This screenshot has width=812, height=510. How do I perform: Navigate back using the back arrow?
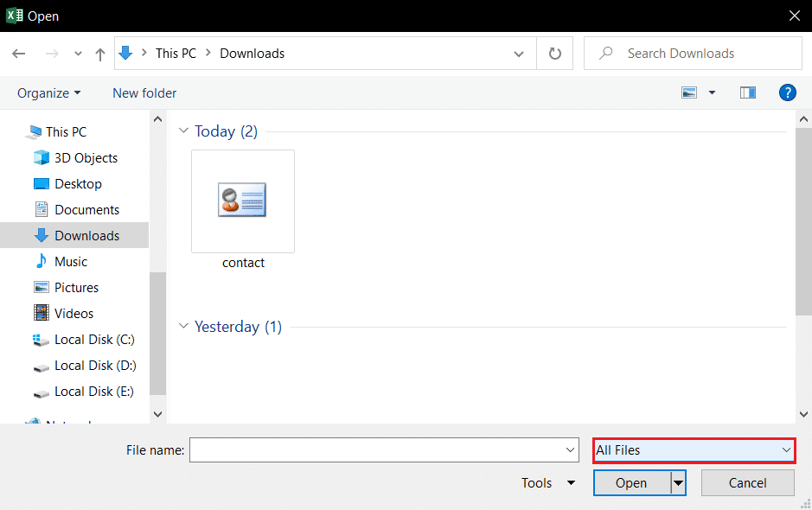18,53
